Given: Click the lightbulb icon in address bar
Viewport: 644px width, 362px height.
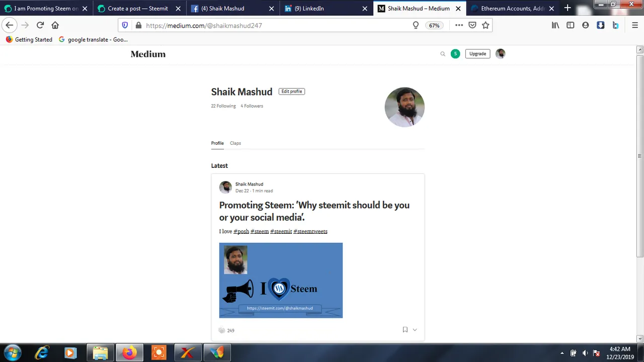Looking at the screenshot, I should coord(416,25).
